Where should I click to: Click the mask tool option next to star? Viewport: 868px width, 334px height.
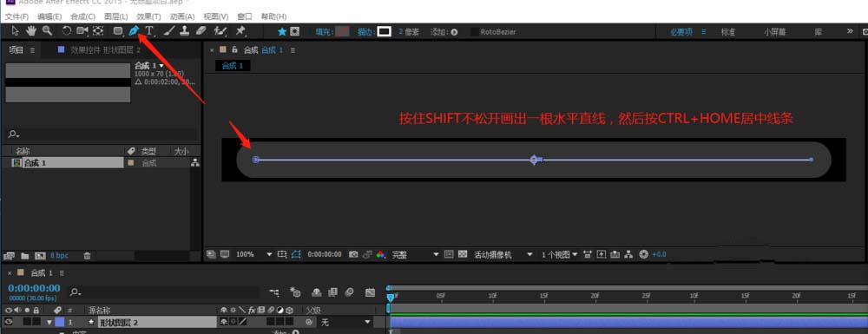pyautogui.click(x=295, y=32)
